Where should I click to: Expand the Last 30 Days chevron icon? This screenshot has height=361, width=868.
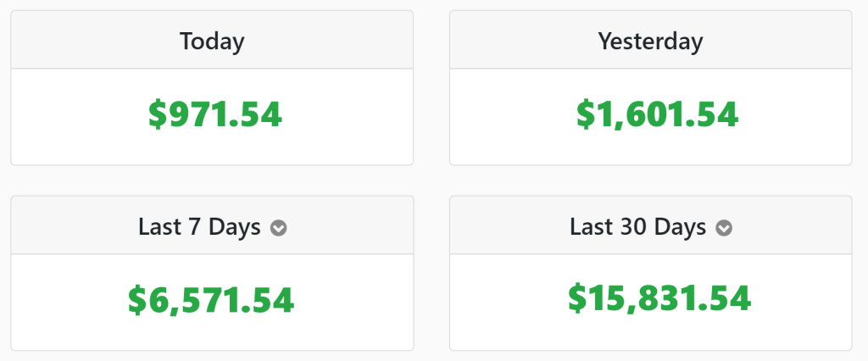point(724,228)
